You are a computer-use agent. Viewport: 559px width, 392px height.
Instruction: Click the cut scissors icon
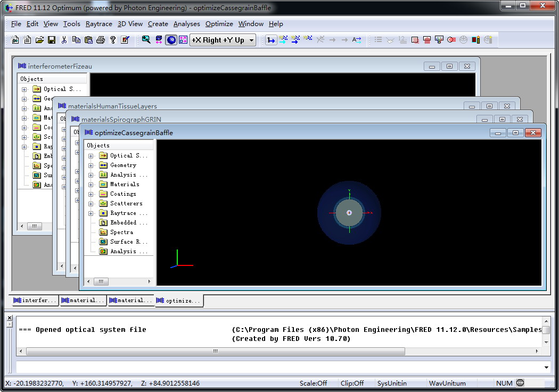click(x=64, y=40)
